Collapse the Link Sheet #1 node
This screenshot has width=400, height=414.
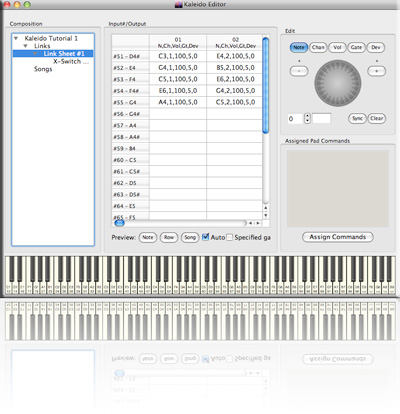[x=35, y=54]
